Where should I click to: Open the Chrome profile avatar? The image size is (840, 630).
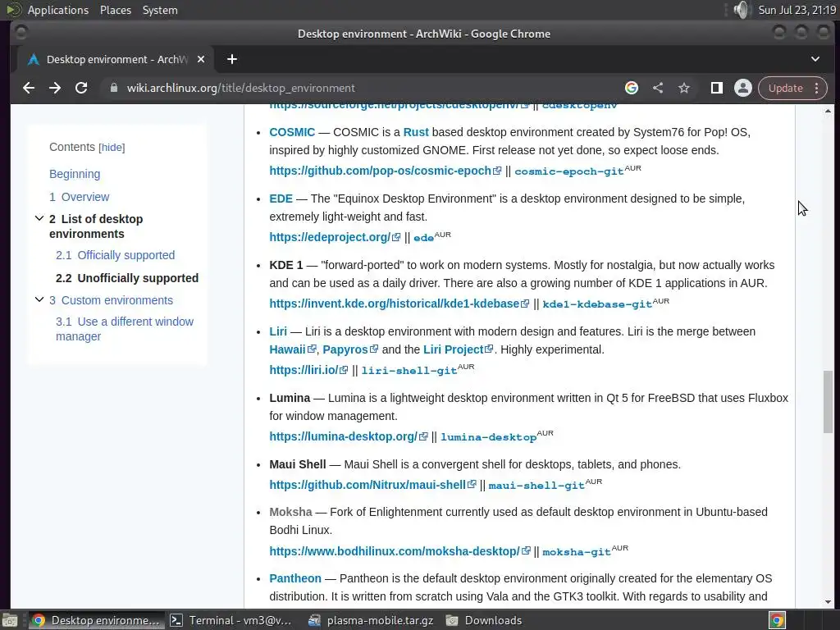743,88
